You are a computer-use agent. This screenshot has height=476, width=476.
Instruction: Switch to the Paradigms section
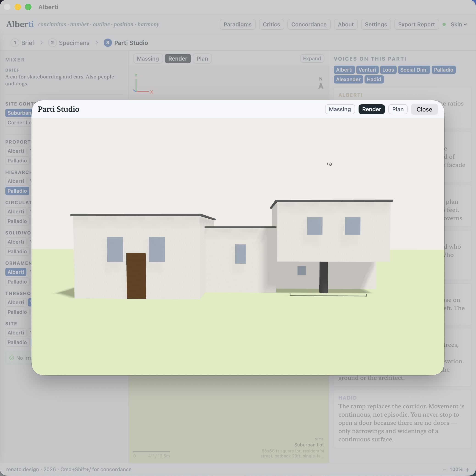point(237,24)
